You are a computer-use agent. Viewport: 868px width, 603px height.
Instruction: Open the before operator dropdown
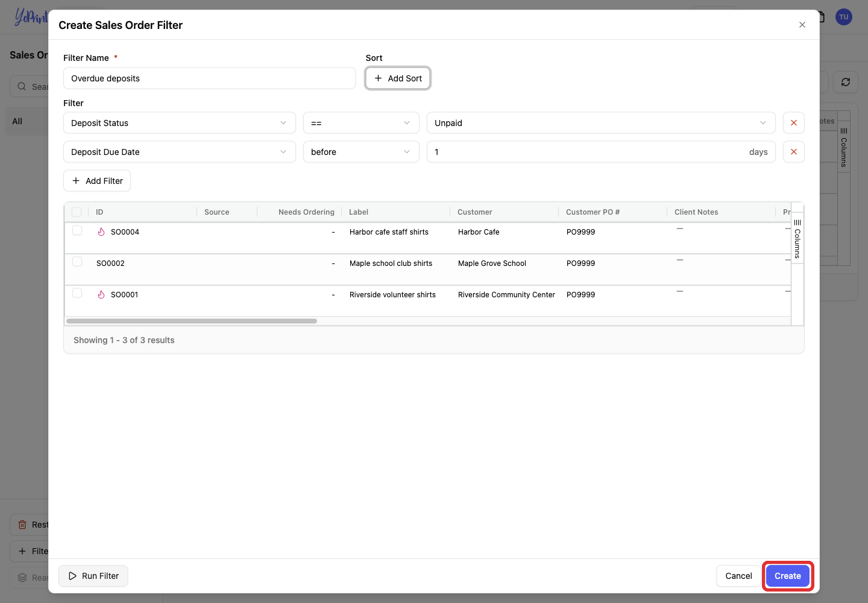(x=361, y=152)
